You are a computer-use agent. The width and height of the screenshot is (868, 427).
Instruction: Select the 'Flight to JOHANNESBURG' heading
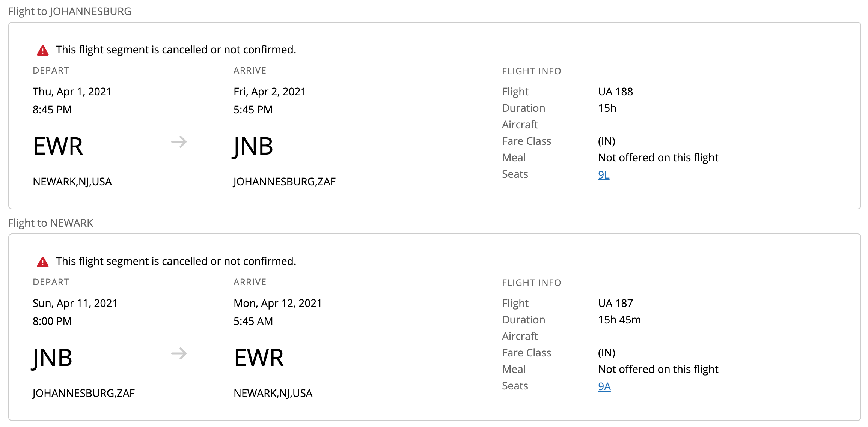tap(70, 11)
